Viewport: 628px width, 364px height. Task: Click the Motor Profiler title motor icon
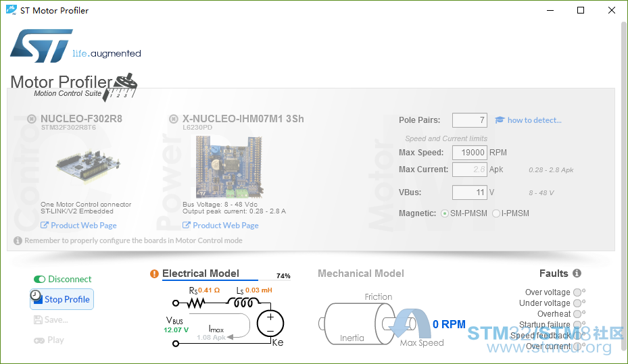point(121,86)
